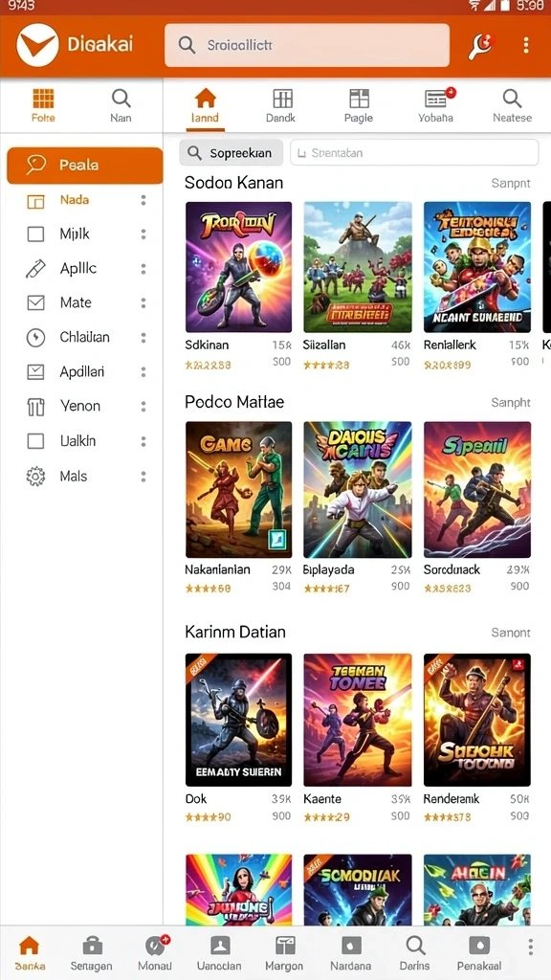The height and width of the screenshot is (980, 551).
Task: Click the Biplayada game title text
Action: 329,570
